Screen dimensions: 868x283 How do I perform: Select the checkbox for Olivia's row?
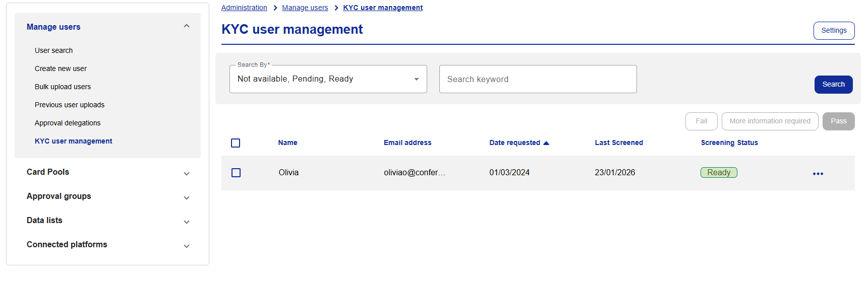pyautogui.click(x=236, y=173)
